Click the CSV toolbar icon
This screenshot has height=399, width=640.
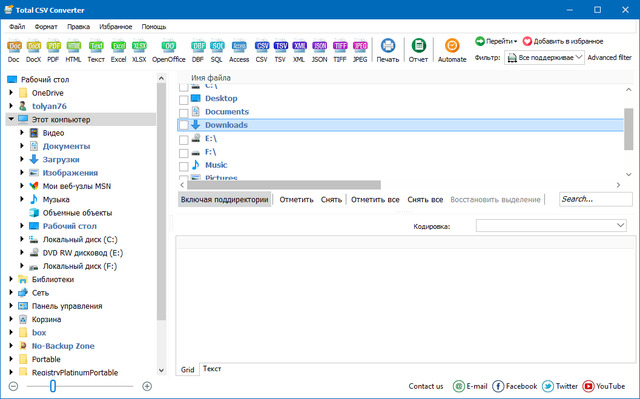click(x=262, y=46)
